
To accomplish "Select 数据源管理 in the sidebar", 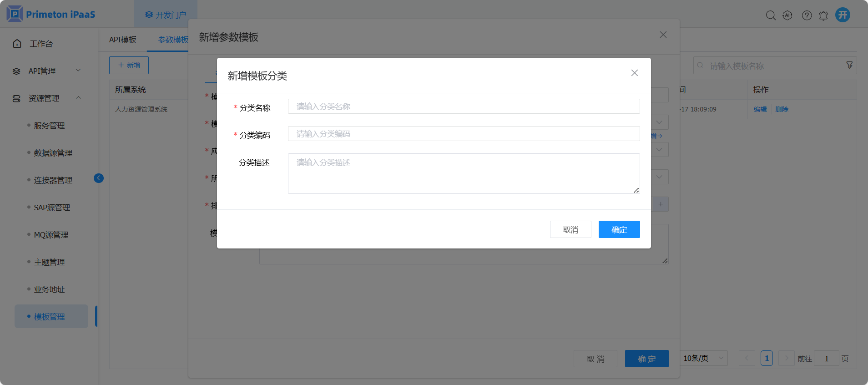I will [53, 153].
